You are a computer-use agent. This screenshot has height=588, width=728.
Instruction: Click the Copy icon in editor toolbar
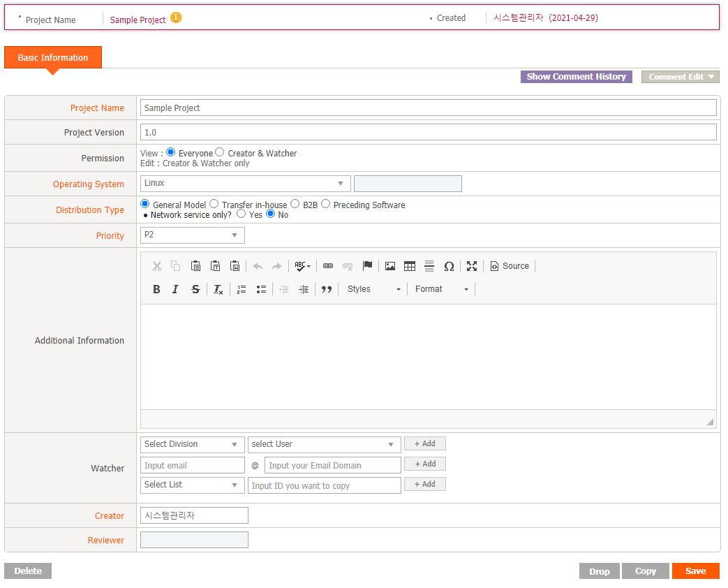[x=175, y=266]
